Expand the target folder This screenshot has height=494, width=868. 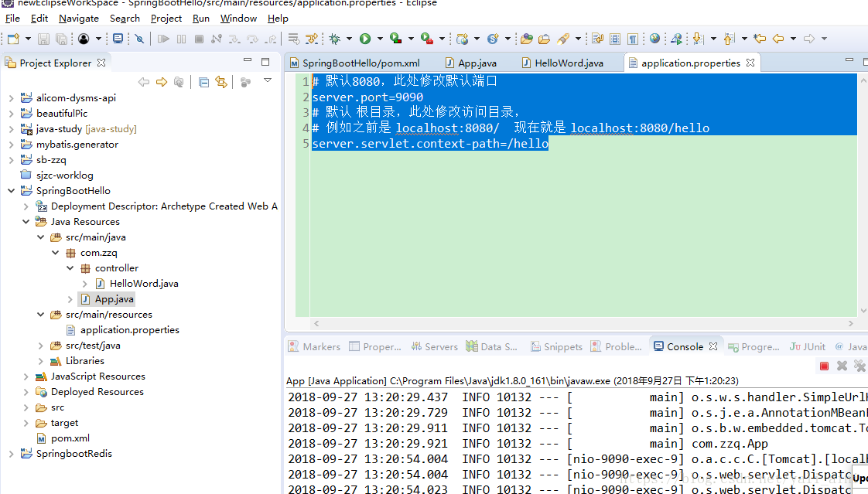[x=26, y=423]
